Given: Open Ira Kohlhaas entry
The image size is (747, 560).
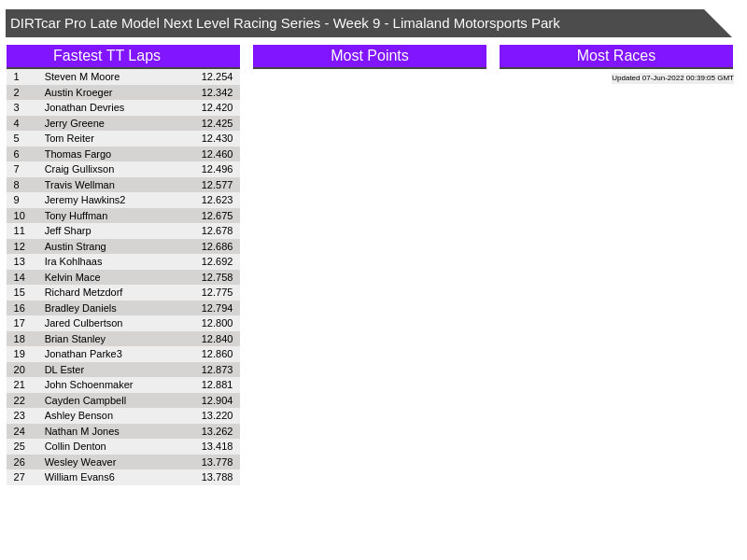Looking at the screenshot, I should tap(73, 261).
